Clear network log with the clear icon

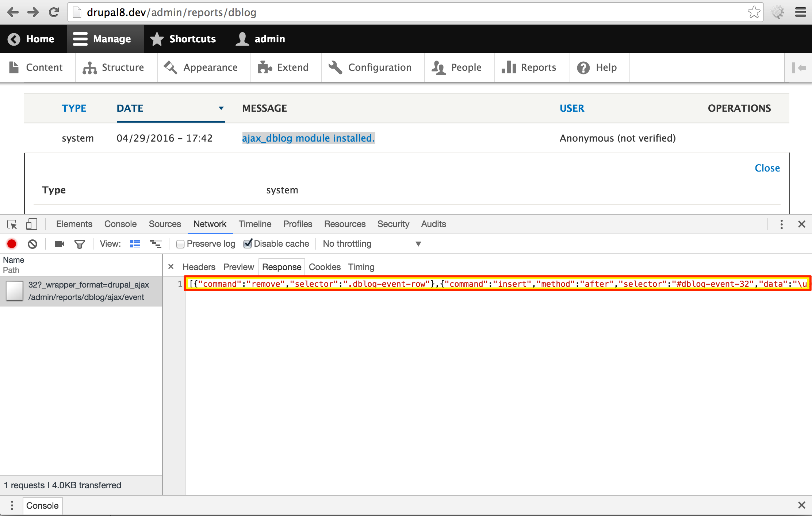[x=32, y=244]
